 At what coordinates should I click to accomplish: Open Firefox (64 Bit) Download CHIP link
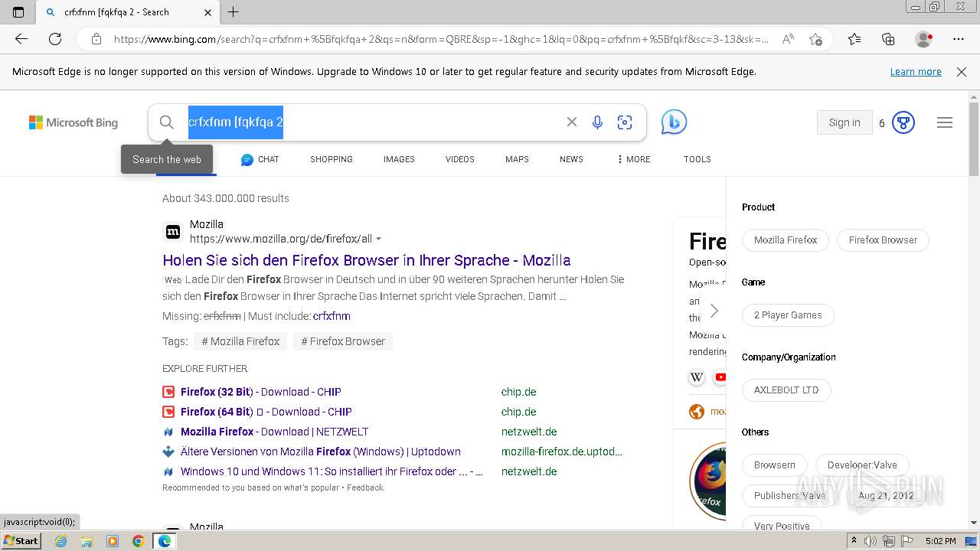point(266,412)
